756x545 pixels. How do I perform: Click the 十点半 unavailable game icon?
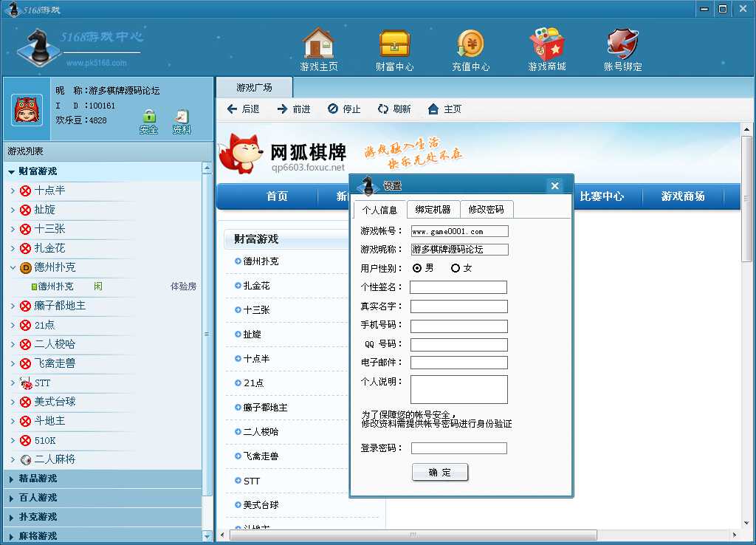pyautogui.click(x=26, y=191)
